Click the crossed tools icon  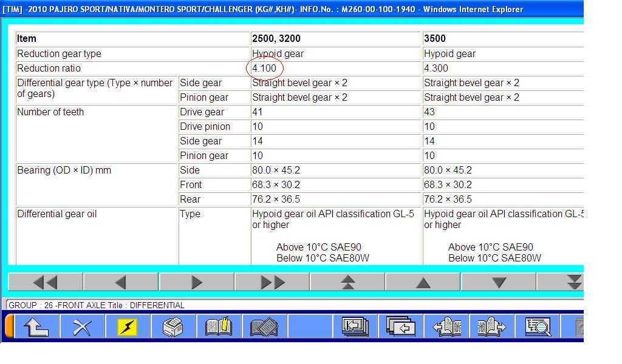(81, 328)
